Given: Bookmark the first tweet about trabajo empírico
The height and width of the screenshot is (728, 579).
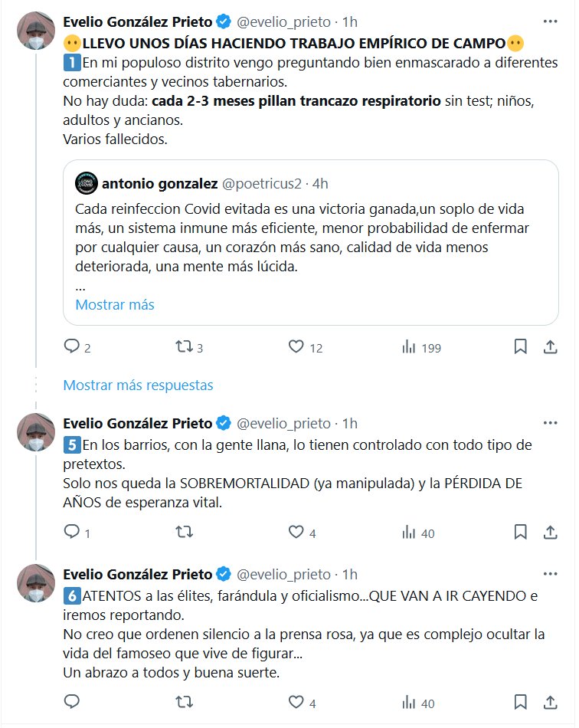Looking at the screenshot, I should 520,347.
